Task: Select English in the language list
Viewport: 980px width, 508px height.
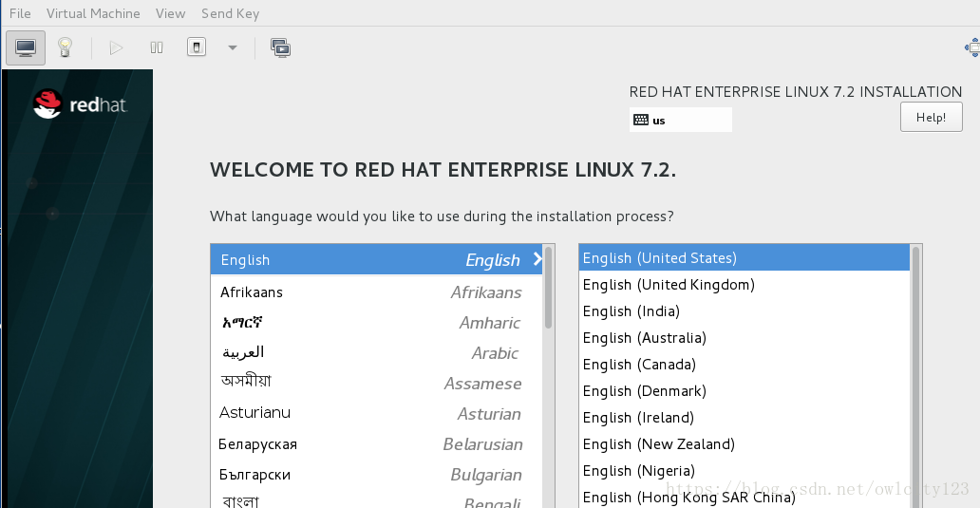Action: [376, 259]
